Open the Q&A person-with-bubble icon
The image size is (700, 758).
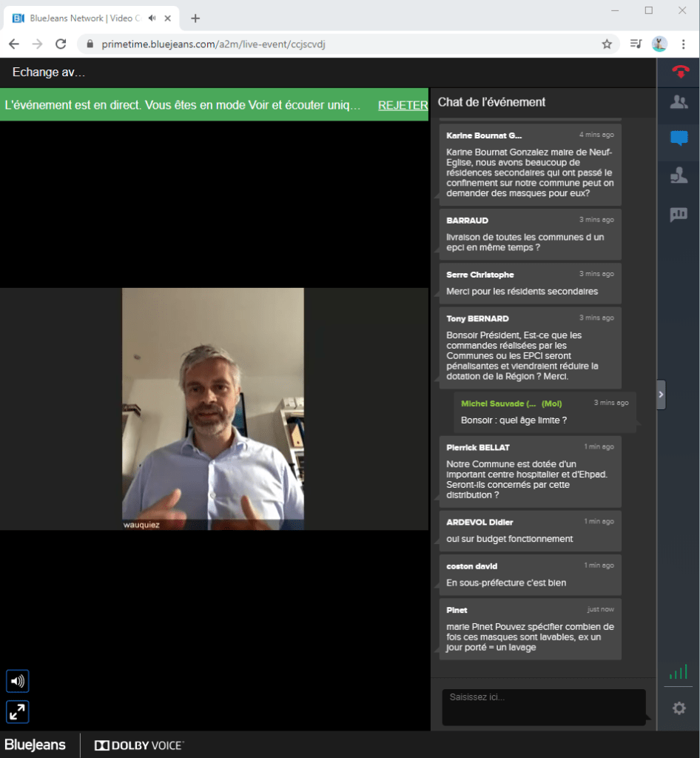[x=679, y=175]
